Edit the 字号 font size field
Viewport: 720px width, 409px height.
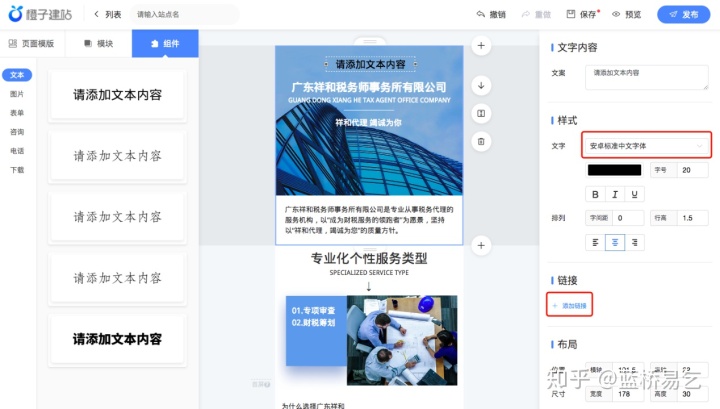pos(692,170)
